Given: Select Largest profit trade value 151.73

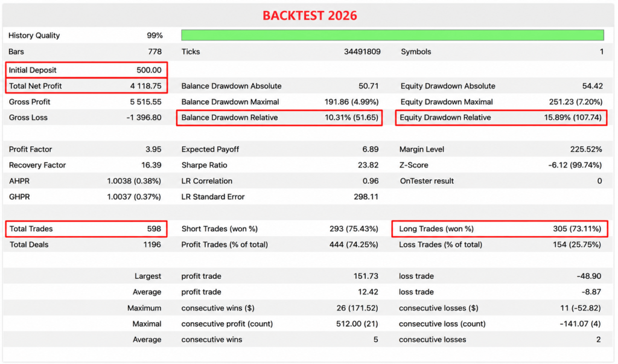Looking at the screenshot, I should point(366,276).
